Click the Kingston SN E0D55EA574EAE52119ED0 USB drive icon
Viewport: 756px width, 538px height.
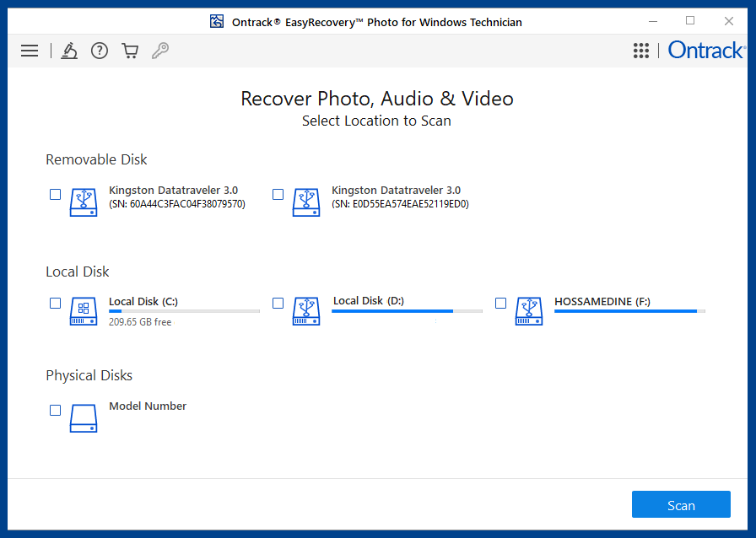tap(306, 202)
